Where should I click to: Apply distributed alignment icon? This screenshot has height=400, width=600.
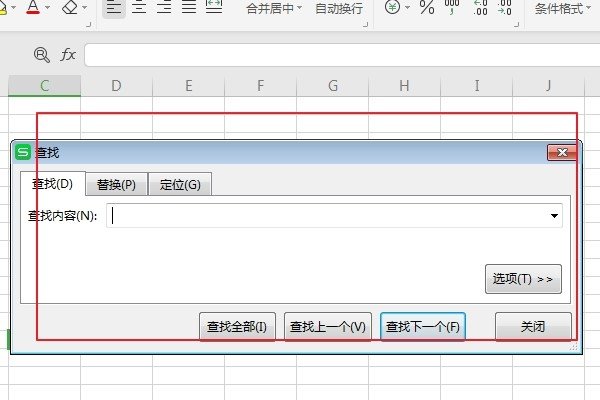214,7
